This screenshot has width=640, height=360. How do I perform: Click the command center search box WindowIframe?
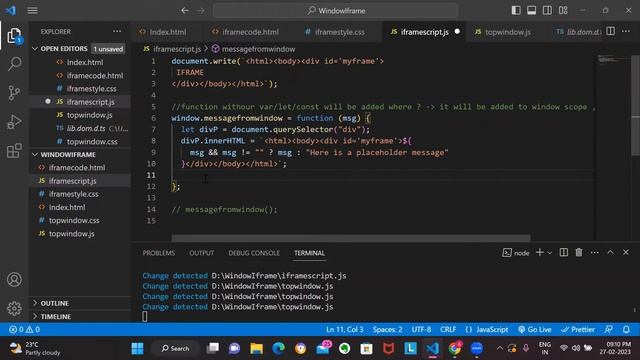point(336,11)
